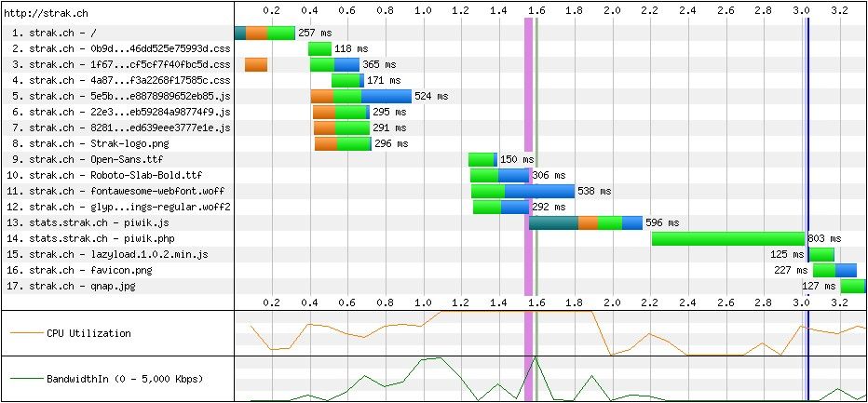The height and width of the screenshot is (403, 868).
Task: Click the qnap.jpg request label
Action: pyautogui.click(x=75, y=286)
